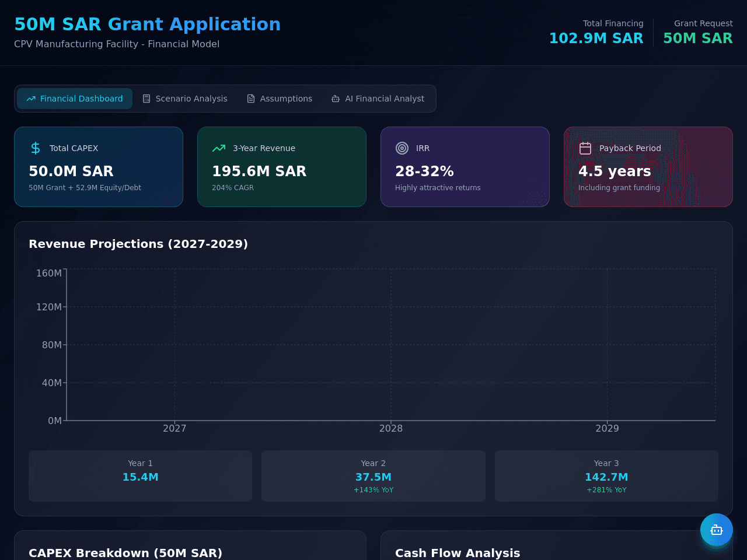
Task: Click the Cash Flow Analysis section heading
Action: pyautogui.click(x=458, y=553)
